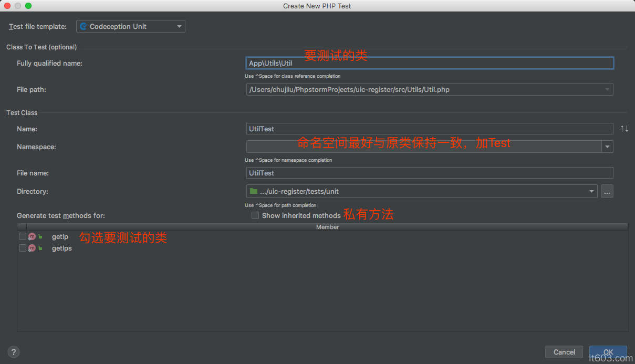The height and width of the screenshot is (364, 635).
Task: Open the File path dropdown arrow
Action: coord(607,90)
